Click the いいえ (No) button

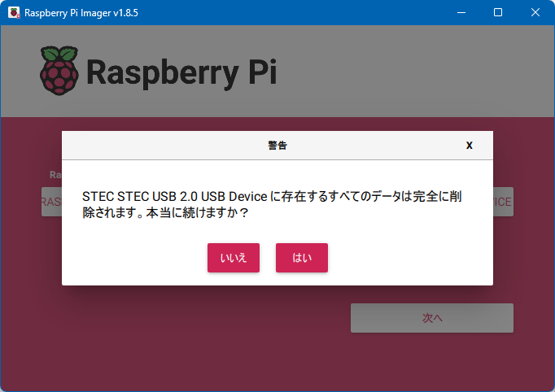pos(234,258)
